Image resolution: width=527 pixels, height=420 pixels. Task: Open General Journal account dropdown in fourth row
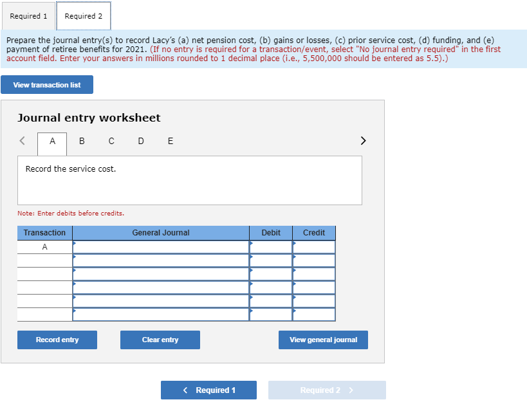pos(161,288)
